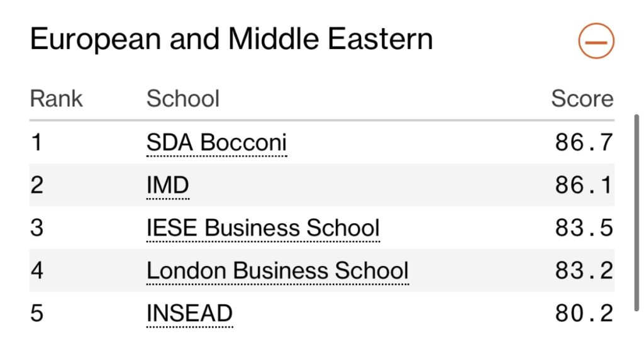Open the London Business School link

click(x=277, y=270)
